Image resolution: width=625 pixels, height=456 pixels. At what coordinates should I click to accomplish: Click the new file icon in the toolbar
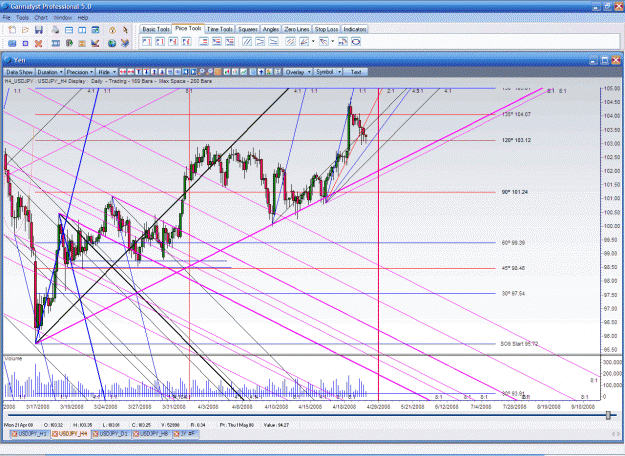[12, 30]
